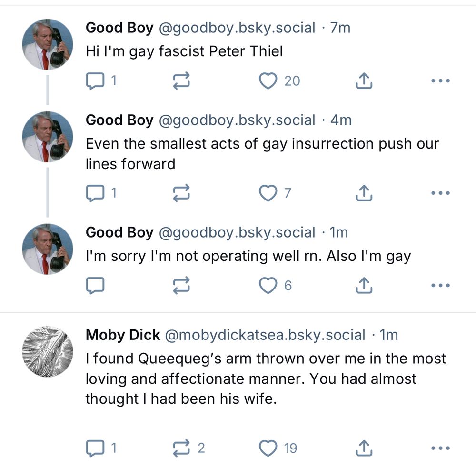Open the options menu on the Moby Dick post
This screenshot has height=469, width=476.
pos(441,447)
